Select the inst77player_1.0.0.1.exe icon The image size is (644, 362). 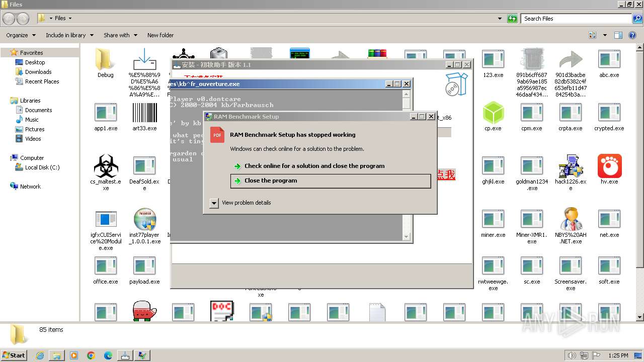[x=144, y=219]
